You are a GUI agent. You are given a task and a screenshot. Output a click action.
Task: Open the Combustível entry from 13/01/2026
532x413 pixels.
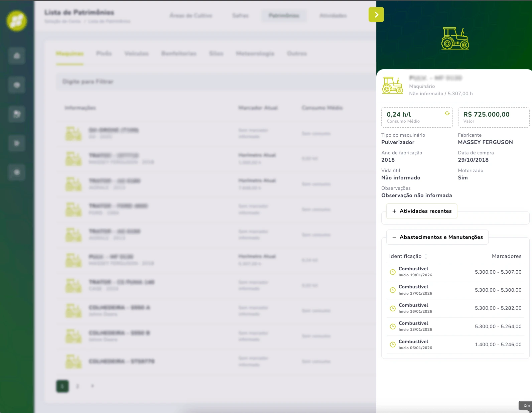click(x=413, y=326)
